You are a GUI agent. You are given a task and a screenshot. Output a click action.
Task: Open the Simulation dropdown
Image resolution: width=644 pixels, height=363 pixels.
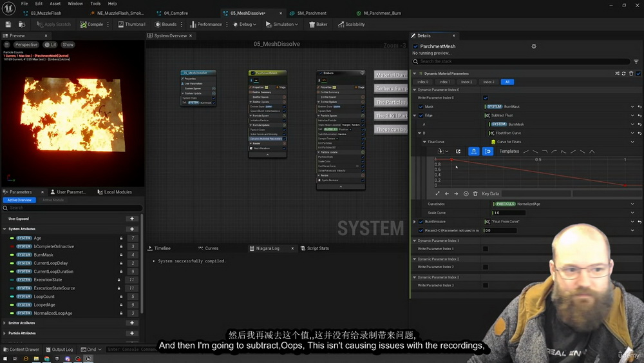click(282, 25)
